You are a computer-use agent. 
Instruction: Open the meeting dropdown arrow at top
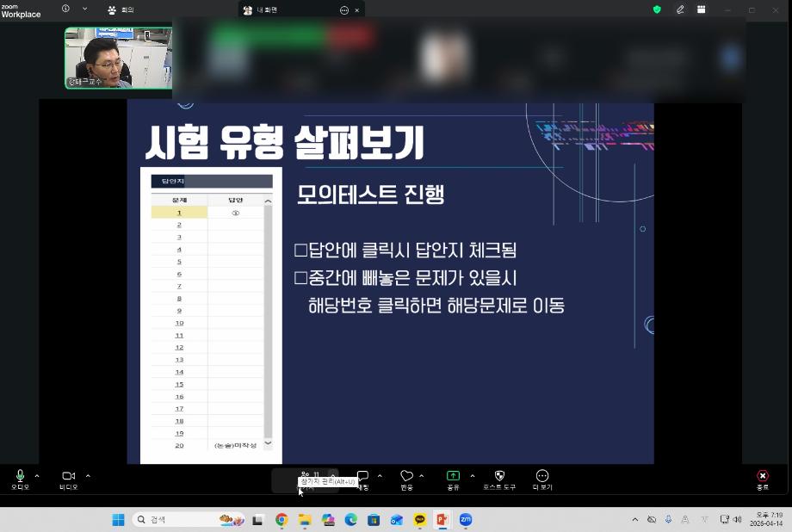point(84,9)
